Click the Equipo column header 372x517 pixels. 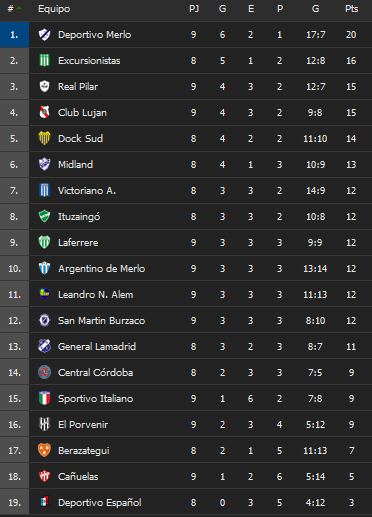54,9
